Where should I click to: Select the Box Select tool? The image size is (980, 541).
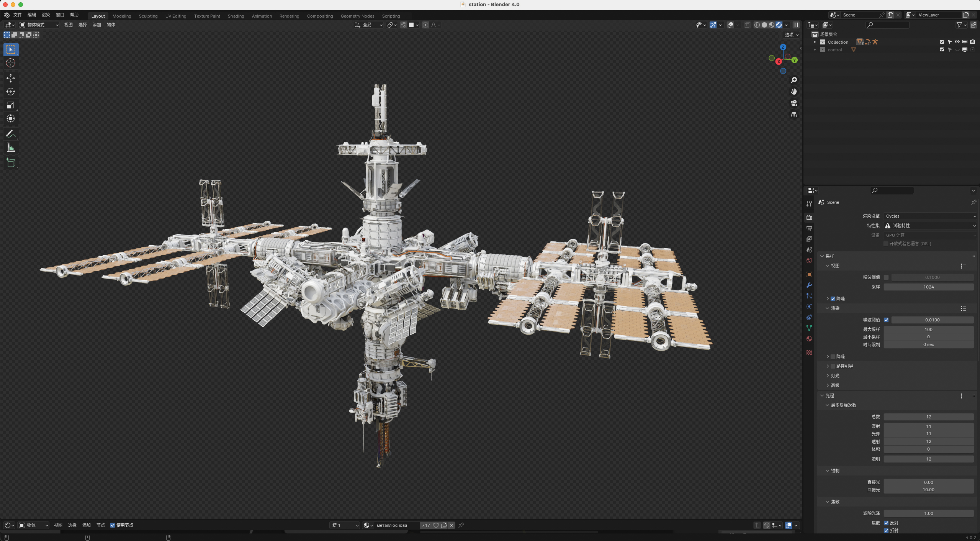click(11, 49)
